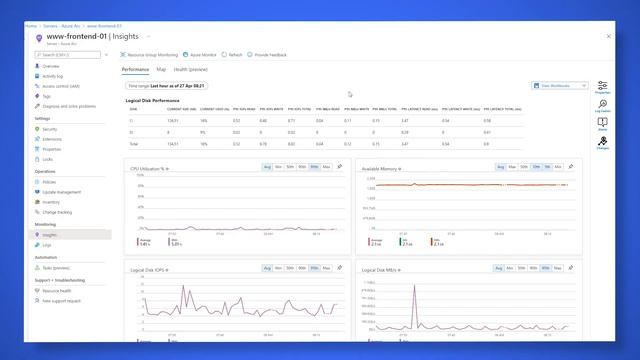Screen dimensions: 640x360
Task: Toggle Max on Logical Disk MB/s chart
Action: click(558, 268)
